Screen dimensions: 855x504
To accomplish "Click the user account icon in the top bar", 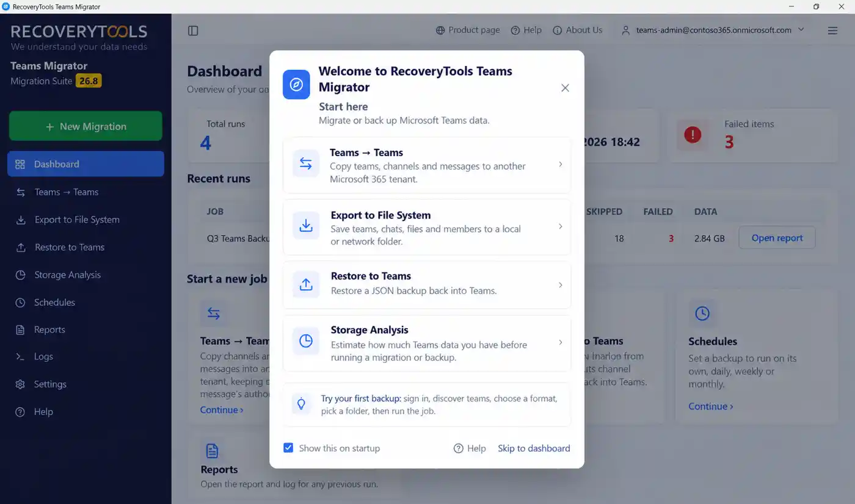I will coord(625,30).
